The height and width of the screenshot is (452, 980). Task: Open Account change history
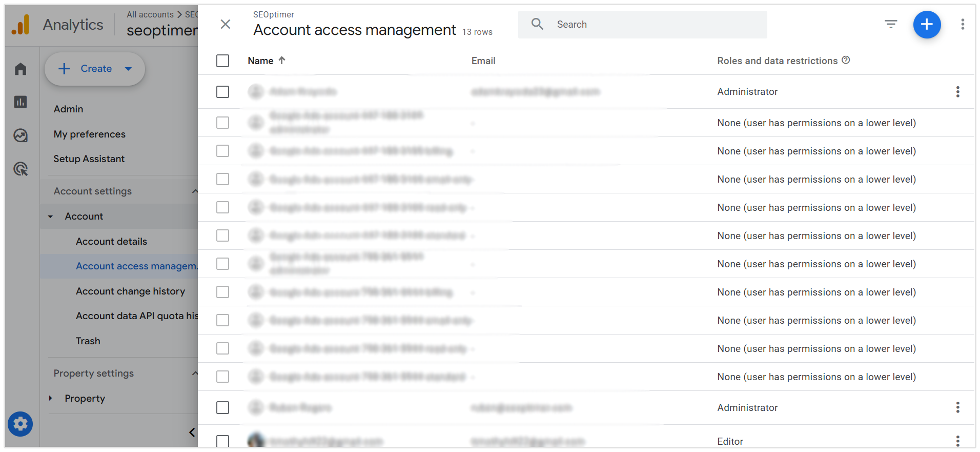pyautogui.click(x=130, y=291)
